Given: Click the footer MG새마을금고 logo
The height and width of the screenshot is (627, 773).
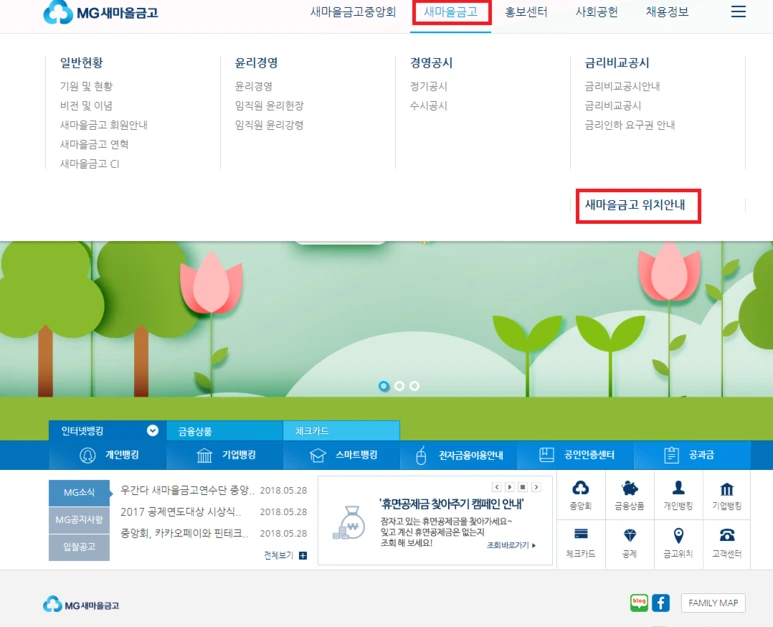Looking at the screenshot, I should pyautogui.click(x=81, y=605).
